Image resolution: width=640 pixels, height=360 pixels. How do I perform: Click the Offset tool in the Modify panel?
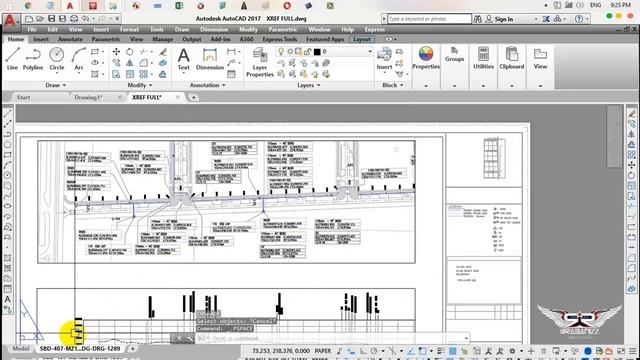163,74
